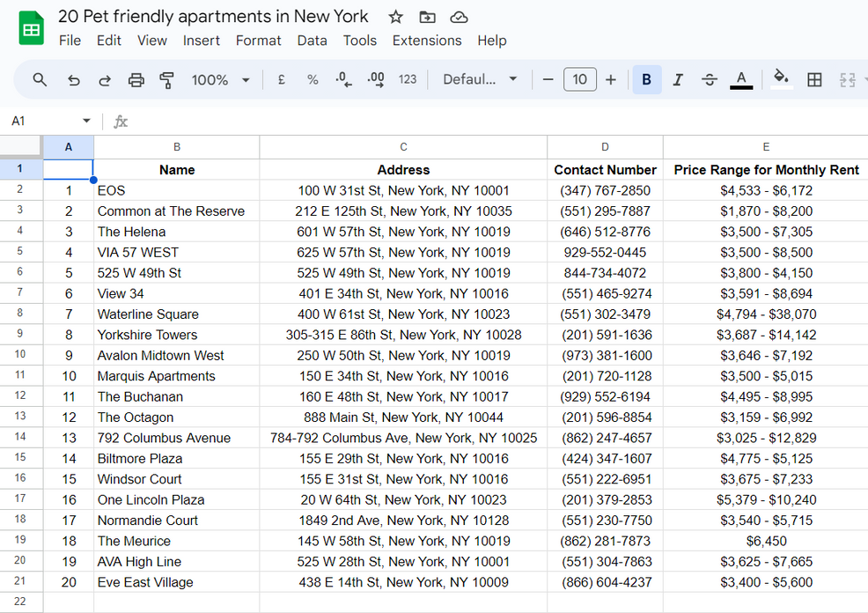The width and height of the screenshot is (868, 613).
Task: Open the Data menu
Action: coord(312,41)
